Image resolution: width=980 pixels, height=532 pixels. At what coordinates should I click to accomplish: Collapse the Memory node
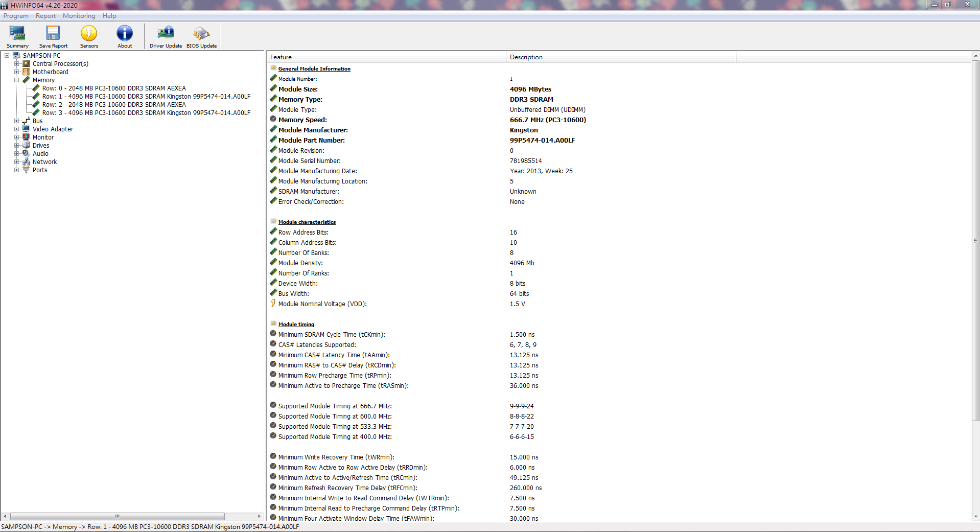pyautogui.click(x=17, y=80)
